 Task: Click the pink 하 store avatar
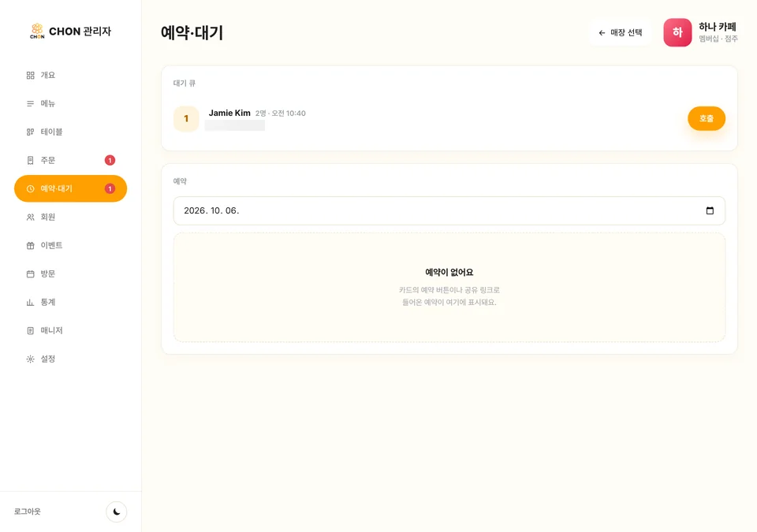677,32
